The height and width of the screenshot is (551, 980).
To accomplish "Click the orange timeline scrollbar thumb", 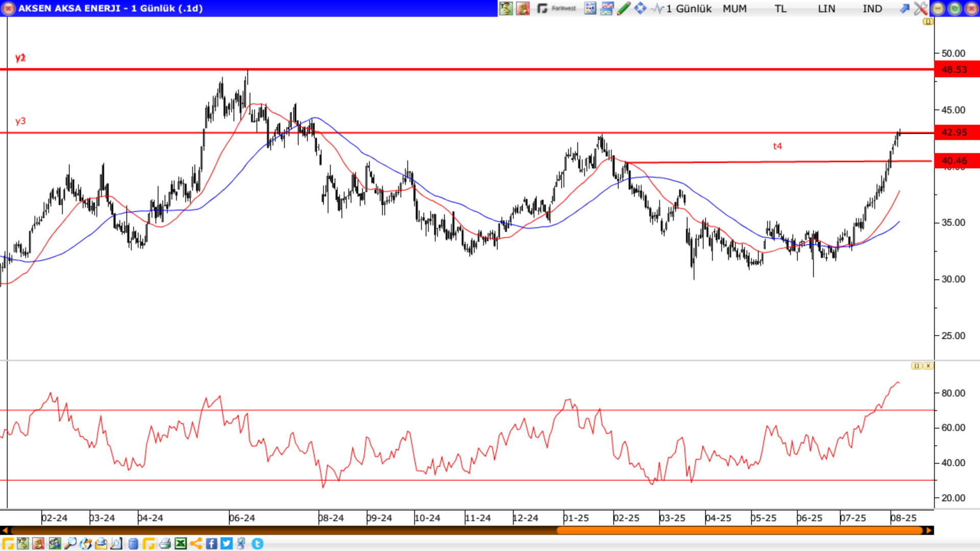I will tap(740, 531).
